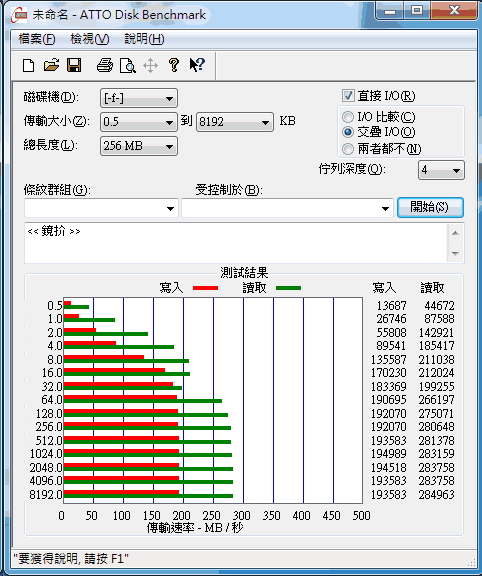The width and height of the screenshot is (482, 576).
Task: Click read value 266197 in results
Action: click(x=436, y=400)
